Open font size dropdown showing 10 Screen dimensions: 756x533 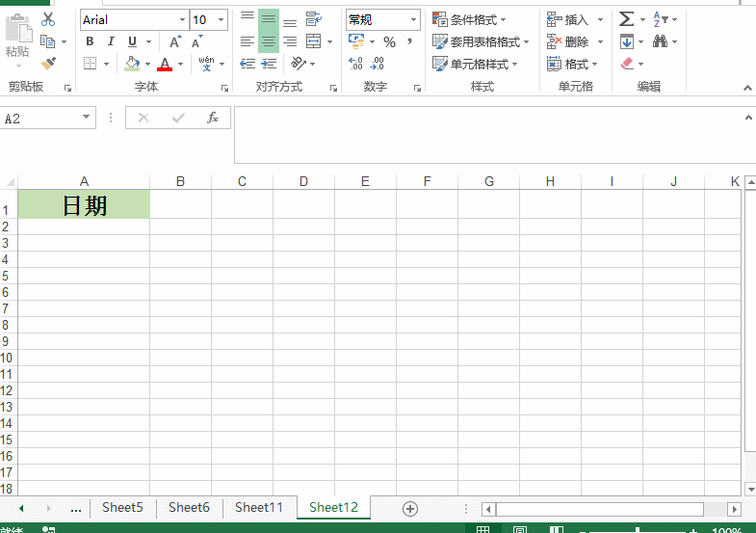point(221,20)
